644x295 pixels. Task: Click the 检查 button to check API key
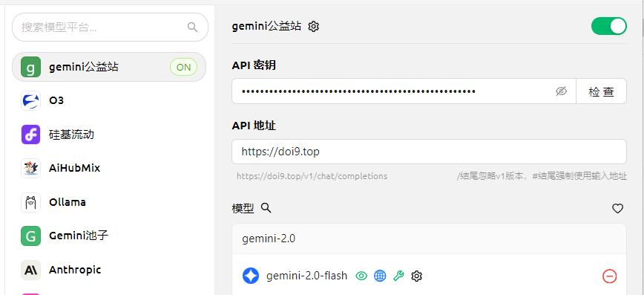pyautogui.click(x=601, y=91)
